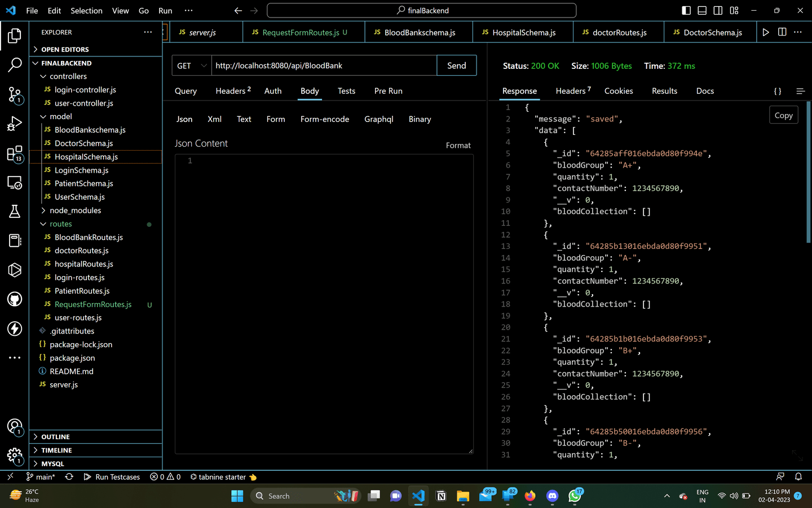This screenshot has width=812, height=508.
Task: Run the active file with play icon
Action: tap(766, 32)
